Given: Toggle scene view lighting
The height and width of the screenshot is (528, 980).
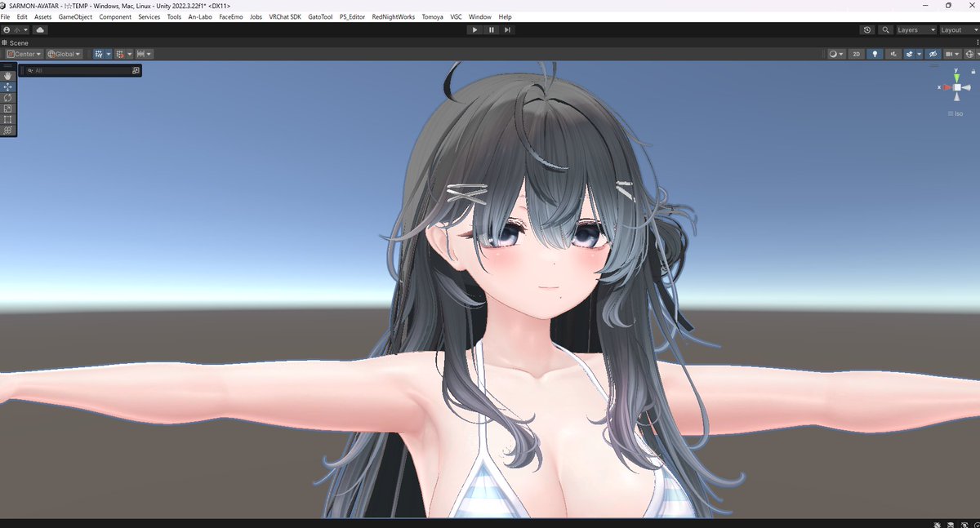Looking at the screenshot, I should (875, 53).
